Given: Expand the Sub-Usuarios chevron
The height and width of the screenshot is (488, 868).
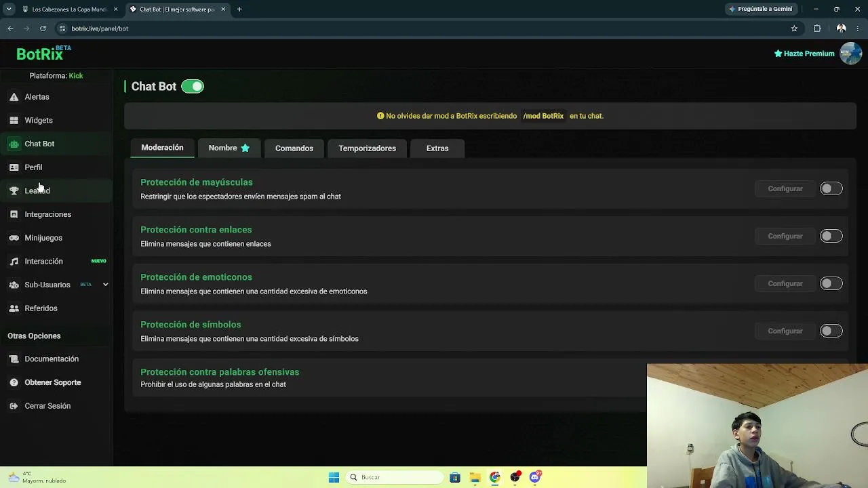Looking at the screenshot, I should 105,285.
